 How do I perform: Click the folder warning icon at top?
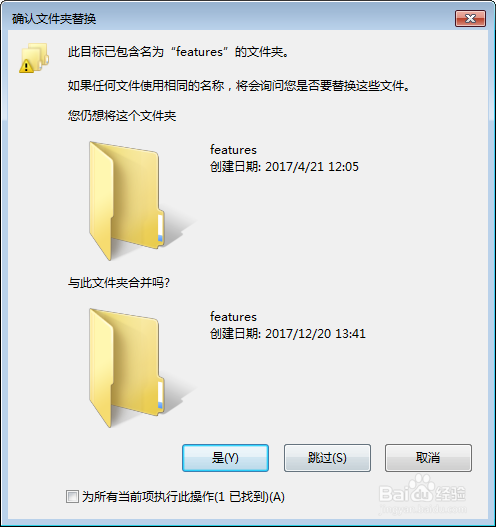34,58
